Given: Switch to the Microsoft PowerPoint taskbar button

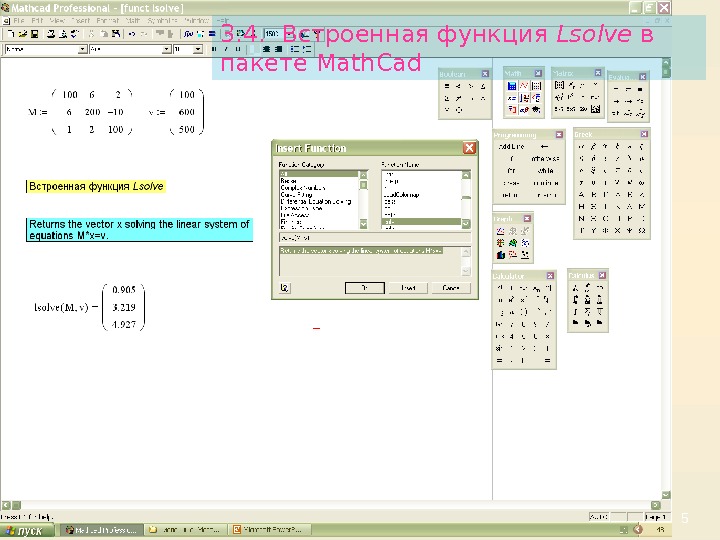Looking at the screenshot, I should pos(271,530).
